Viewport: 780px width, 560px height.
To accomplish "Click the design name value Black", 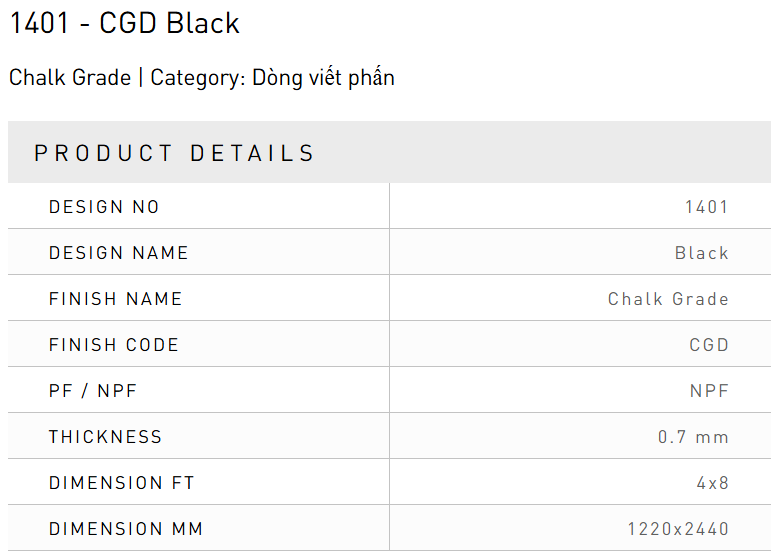I will 701,253.
